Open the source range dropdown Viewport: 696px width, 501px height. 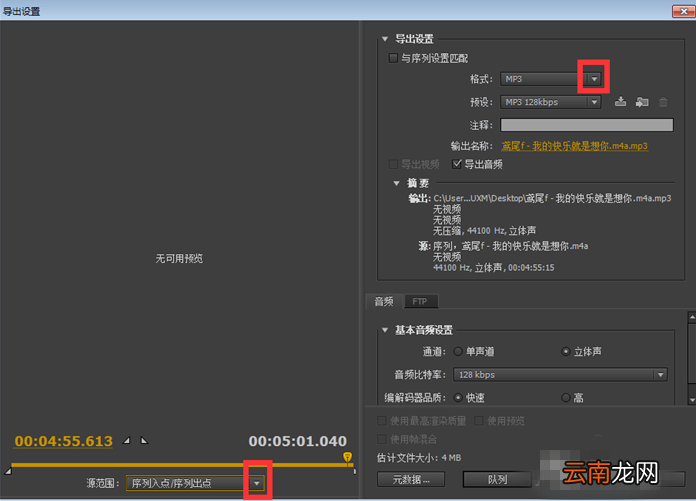195,483
